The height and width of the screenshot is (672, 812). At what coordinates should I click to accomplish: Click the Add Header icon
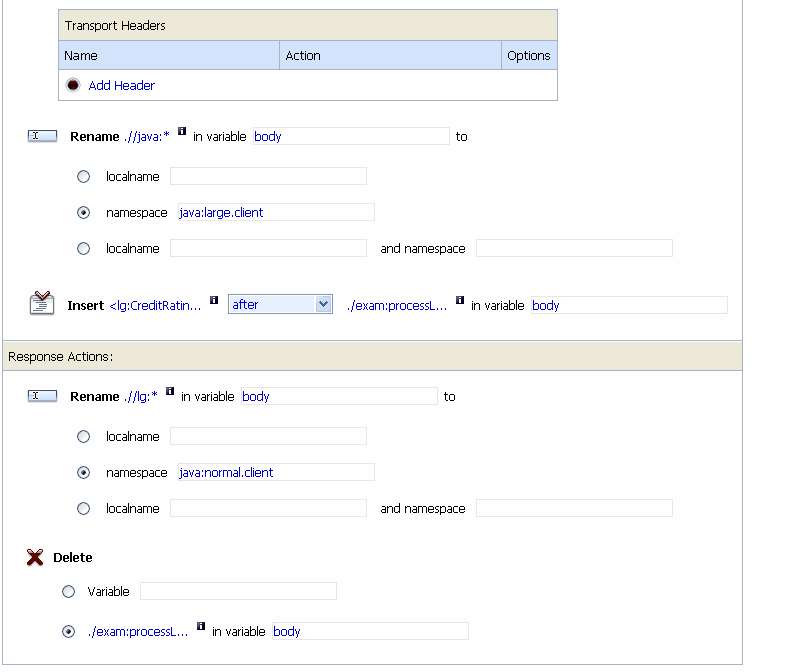(73, 85)
